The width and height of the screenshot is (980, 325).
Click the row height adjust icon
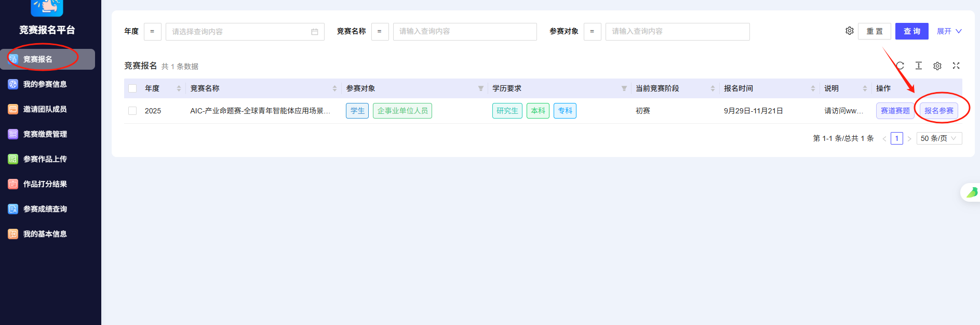click(919, 66)
